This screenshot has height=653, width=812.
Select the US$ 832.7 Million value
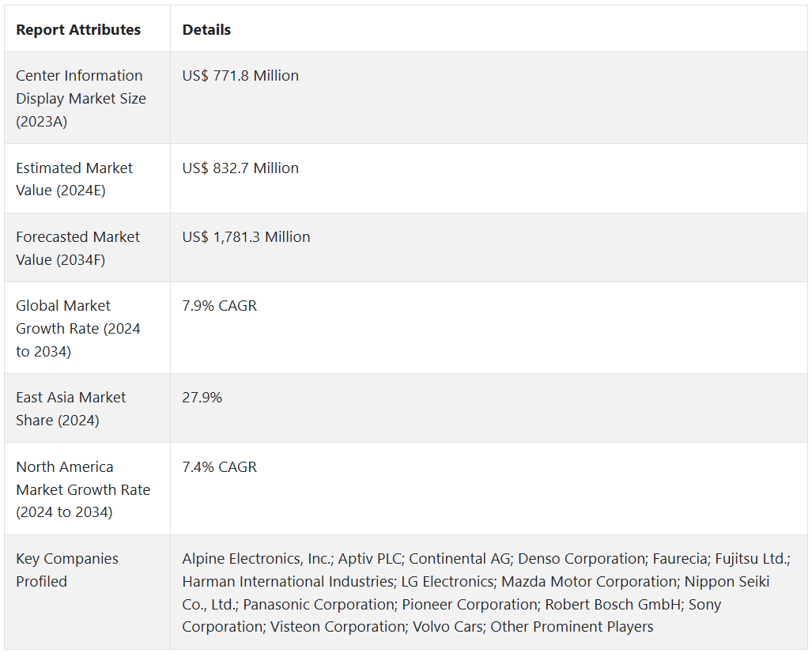240,168
